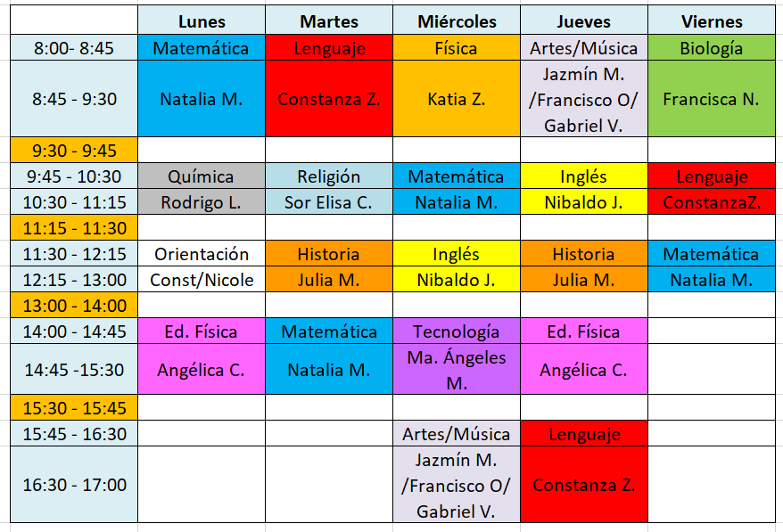Image resolution: width=783 pixels, height=532 pixels.
Task: Click the orange 9:30 - 9:45 break cell
Action: [x=74, y=151]
